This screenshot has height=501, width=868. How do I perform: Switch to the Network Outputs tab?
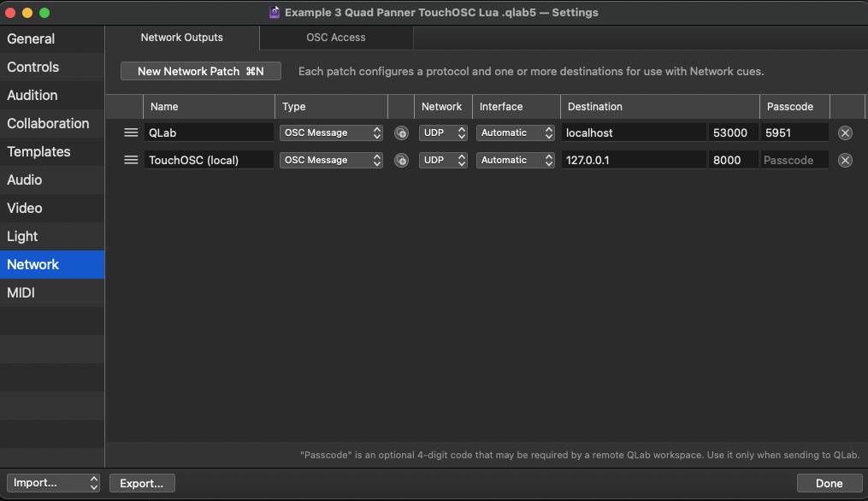tap(181, 38)
